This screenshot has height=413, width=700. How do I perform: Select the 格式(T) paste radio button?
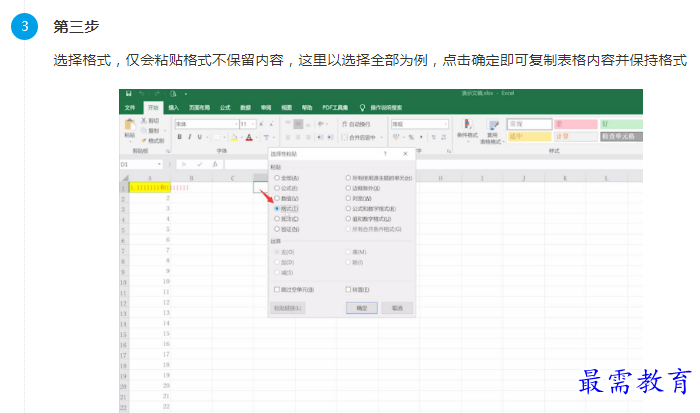pos(277,209)
